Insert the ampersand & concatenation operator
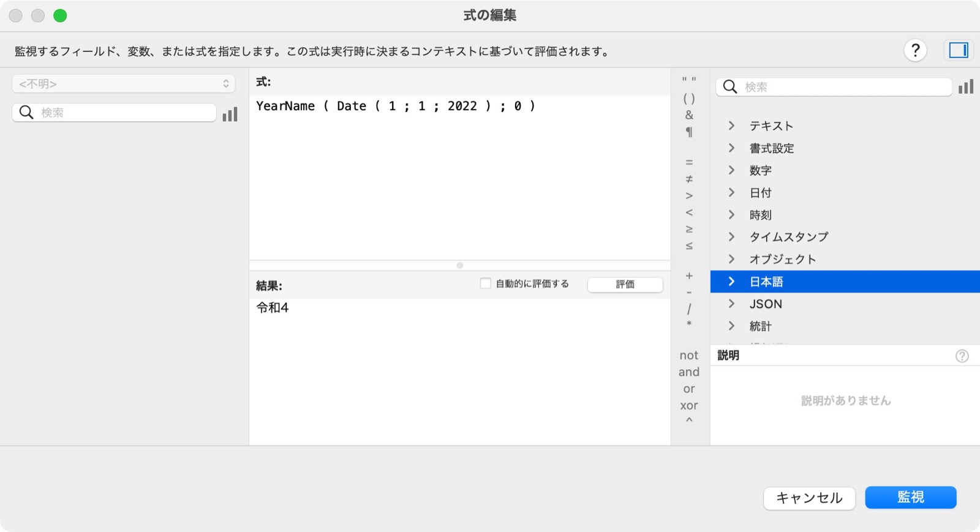 tap(689, 115)
